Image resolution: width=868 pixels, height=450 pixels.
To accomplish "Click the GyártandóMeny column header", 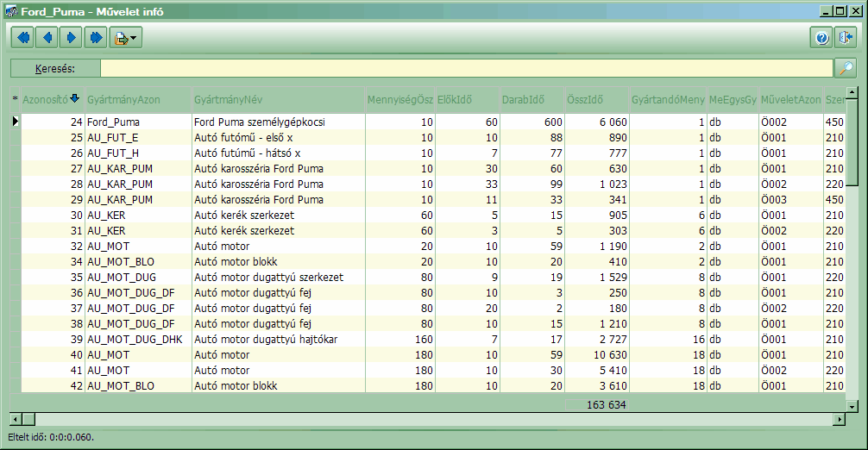I will click(x=668, y=99).
